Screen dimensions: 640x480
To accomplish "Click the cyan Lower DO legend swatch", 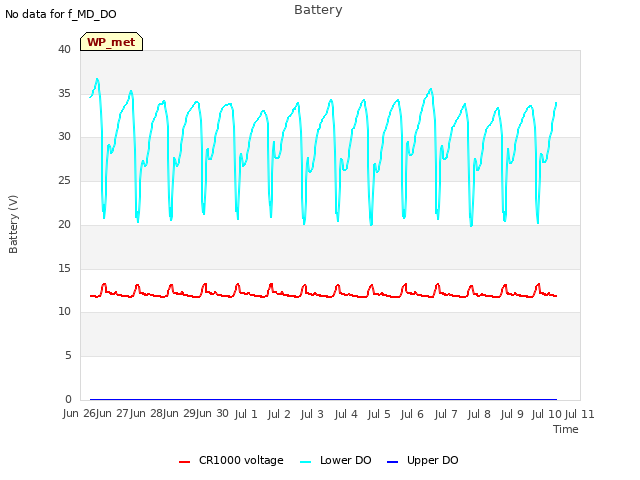I will (x=305, y=462).
